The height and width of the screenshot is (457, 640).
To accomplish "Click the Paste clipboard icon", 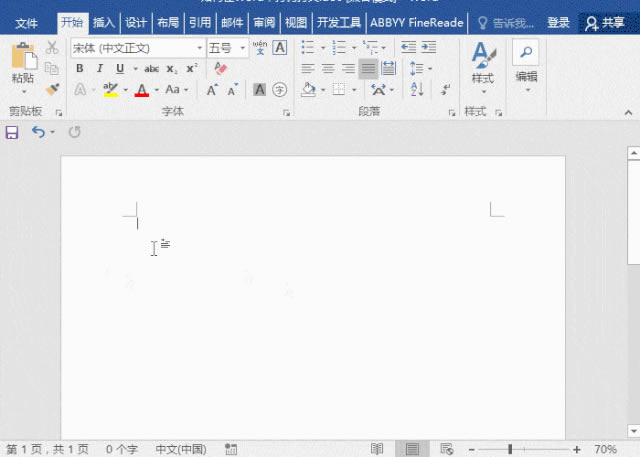I will pyautogui.click(x=24, y=56).
